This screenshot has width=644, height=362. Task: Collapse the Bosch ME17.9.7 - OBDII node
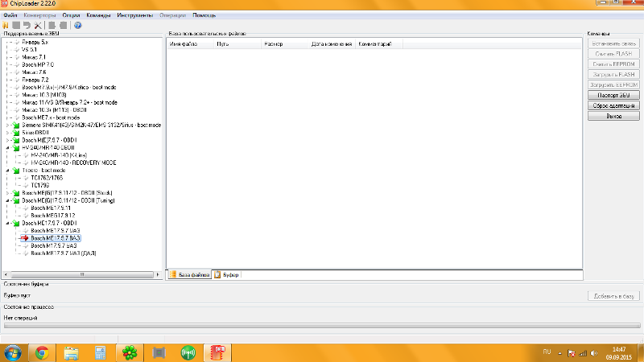click(x=8, y=223)
